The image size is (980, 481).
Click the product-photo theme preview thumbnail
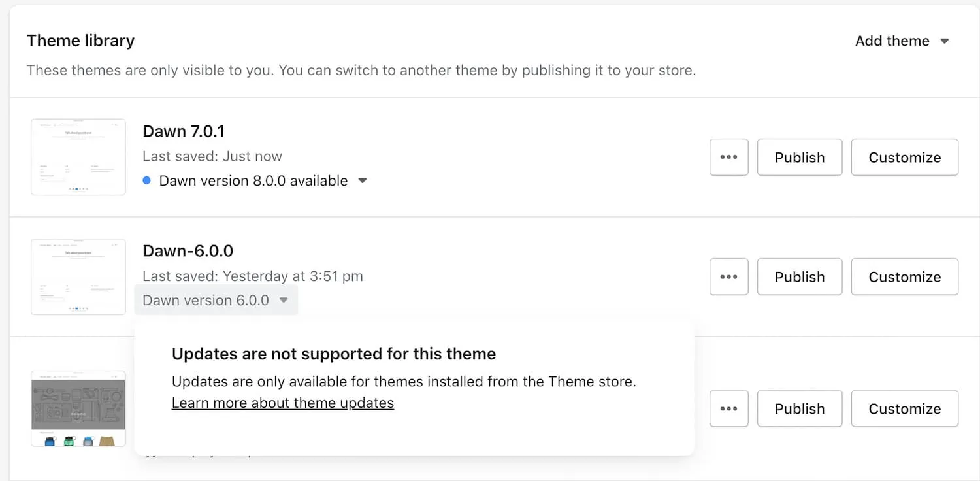click(x=78, y=408)
